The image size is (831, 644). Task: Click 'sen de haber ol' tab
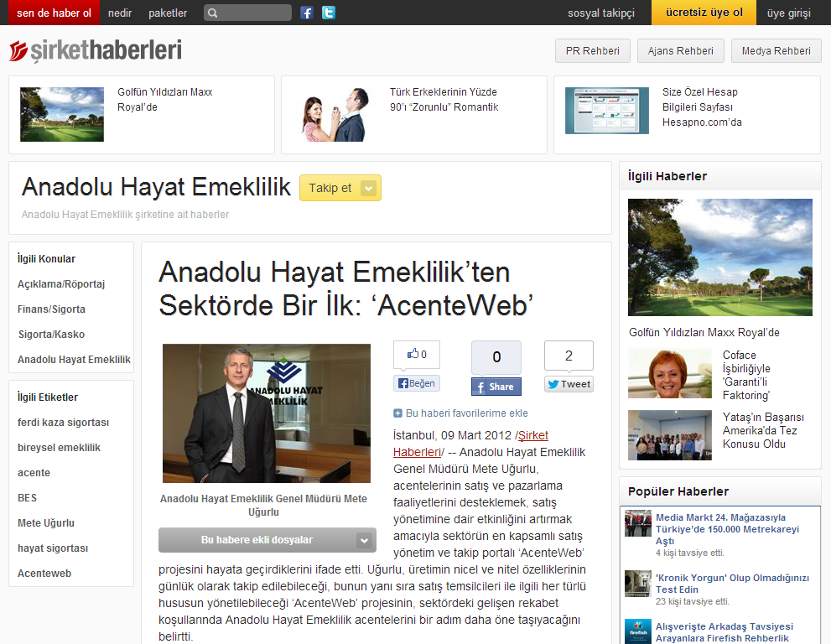[54, 13]
